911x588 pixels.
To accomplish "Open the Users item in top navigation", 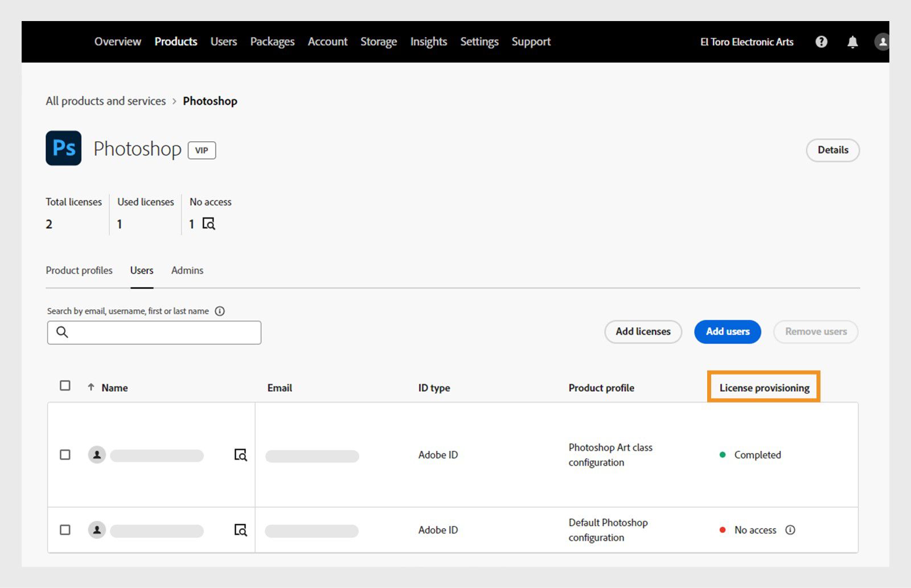I will (x=224, y=42).
